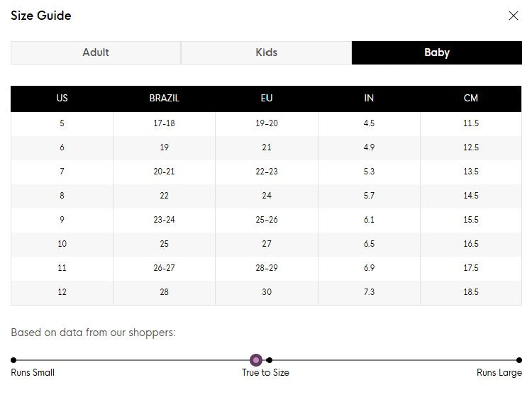Click the Size Guide title
This screenshot has height=402, width=532.
point(41,16)
